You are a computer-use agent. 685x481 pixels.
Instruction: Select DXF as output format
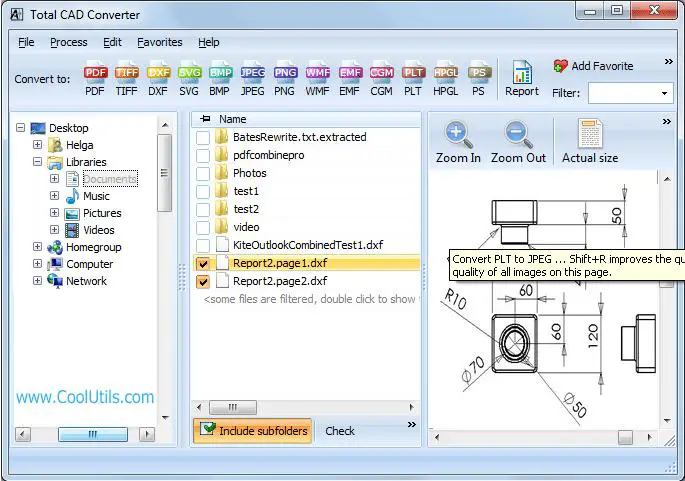point(158,80)
